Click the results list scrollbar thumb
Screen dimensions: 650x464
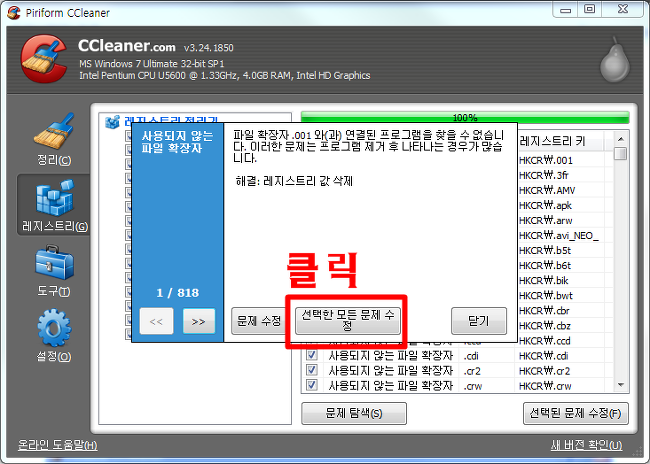tap(621, 153)
